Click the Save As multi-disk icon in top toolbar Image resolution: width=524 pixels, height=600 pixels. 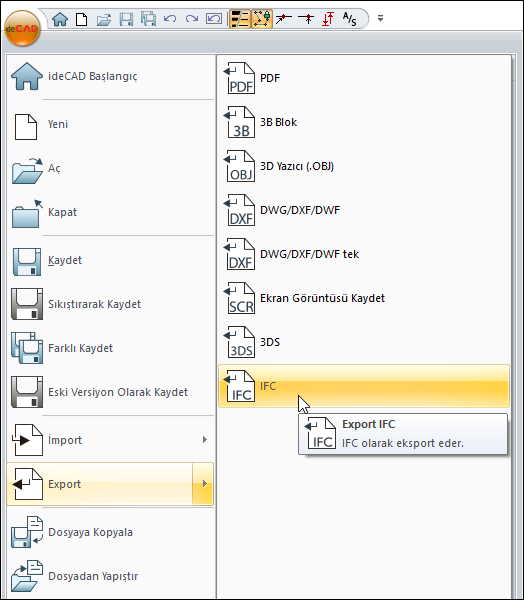148,19
